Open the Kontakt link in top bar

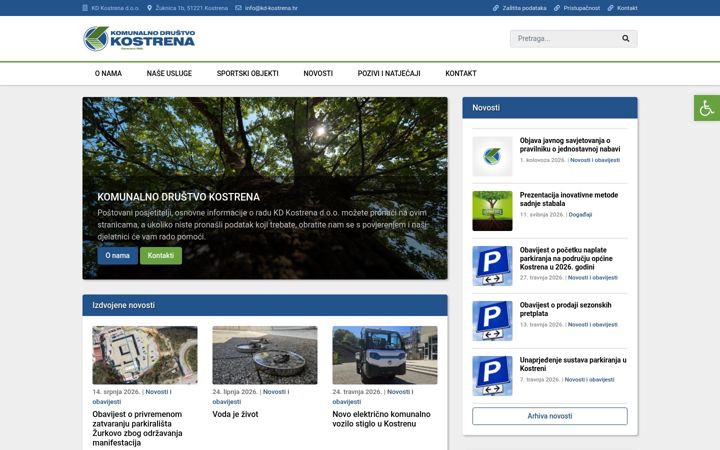(627, 8)
